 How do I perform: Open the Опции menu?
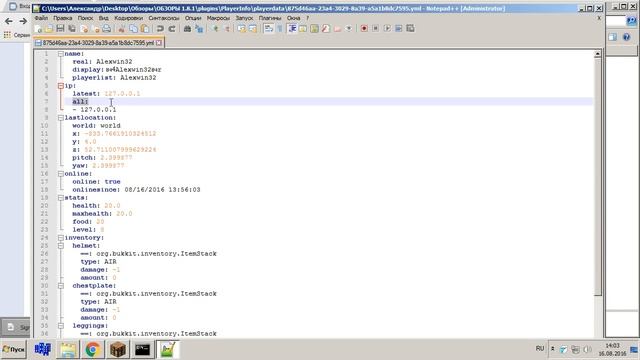tap(193, 18)
